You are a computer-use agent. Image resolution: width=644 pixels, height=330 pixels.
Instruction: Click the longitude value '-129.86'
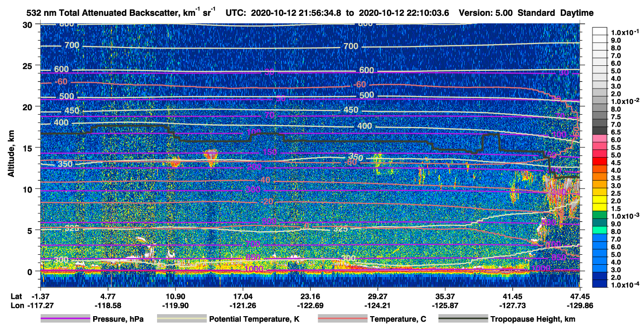580,305
